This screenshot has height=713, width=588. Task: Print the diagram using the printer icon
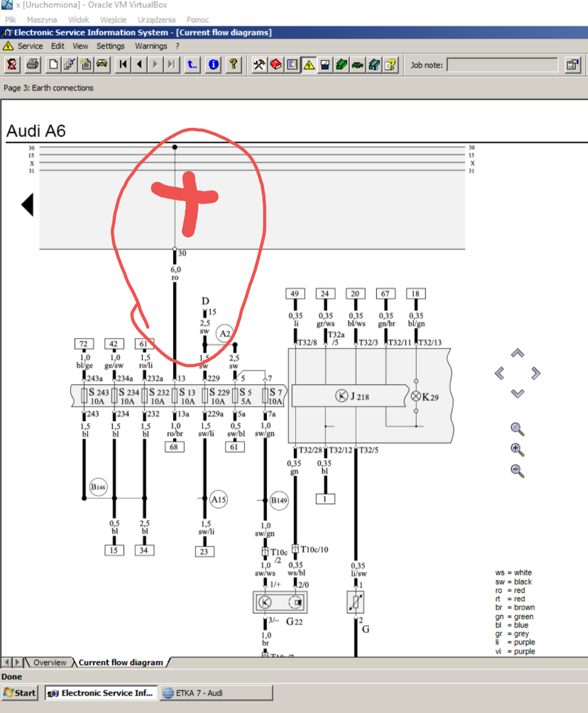33,65
